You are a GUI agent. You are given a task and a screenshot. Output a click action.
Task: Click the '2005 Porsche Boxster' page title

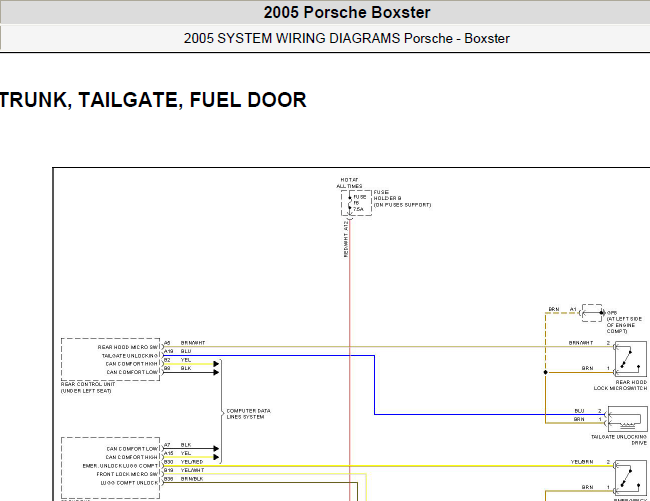click(347, 12)
